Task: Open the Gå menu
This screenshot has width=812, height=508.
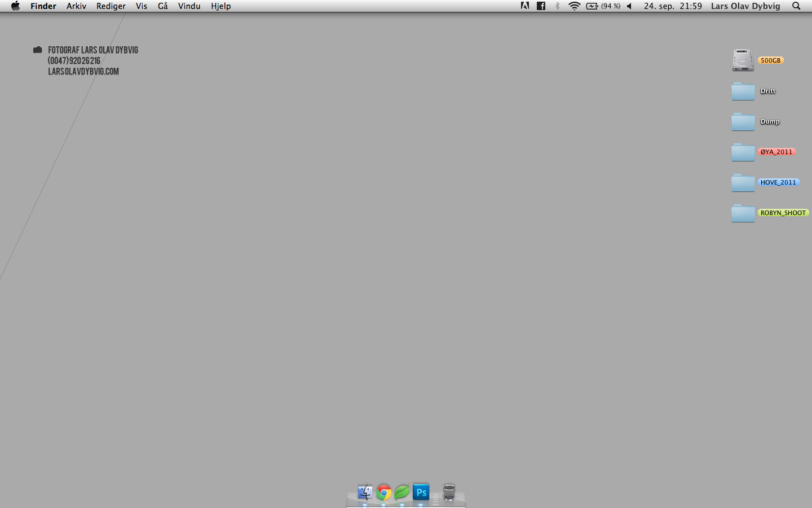Action: 163,6
